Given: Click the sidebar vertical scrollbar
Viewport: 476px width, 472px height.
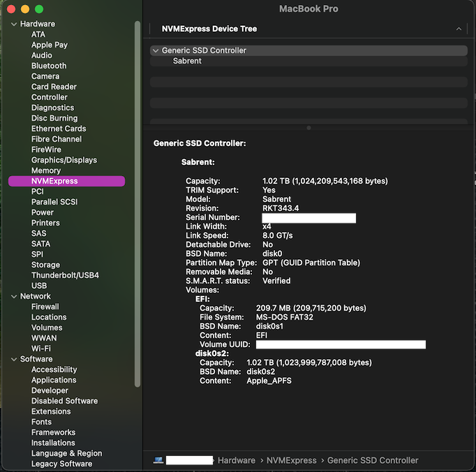Looking at the screenshot, I should [137, 202].
